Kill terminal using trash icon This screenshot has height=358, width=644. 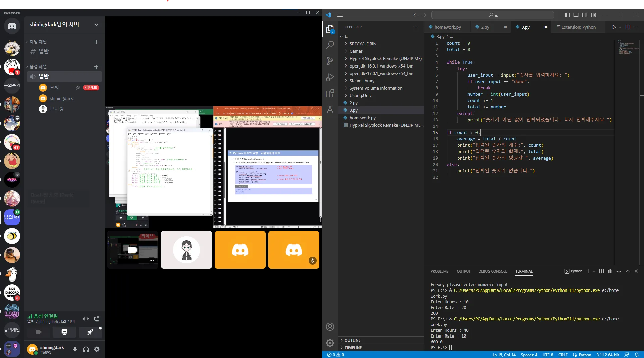(610, 271)
